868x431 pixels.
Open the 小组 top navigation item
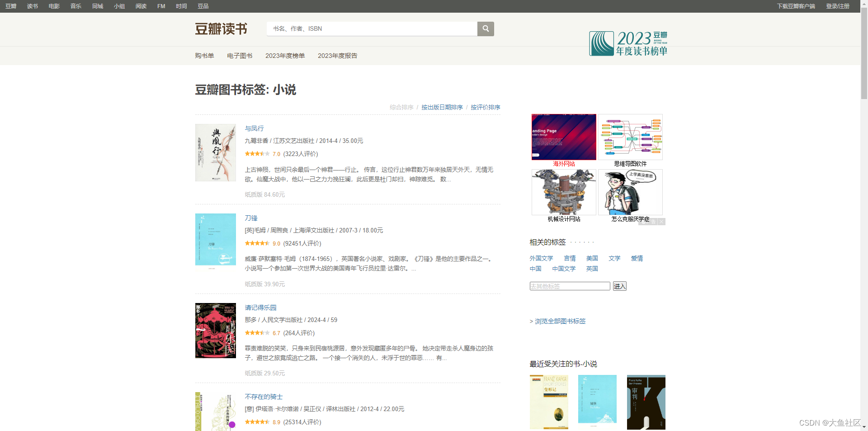tap(119, 6)
